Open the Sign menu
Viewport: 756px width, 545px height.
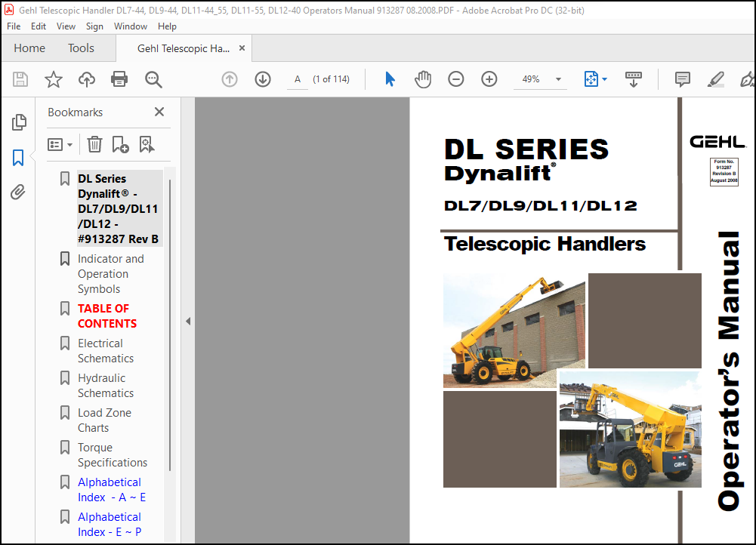click(94, 26)
